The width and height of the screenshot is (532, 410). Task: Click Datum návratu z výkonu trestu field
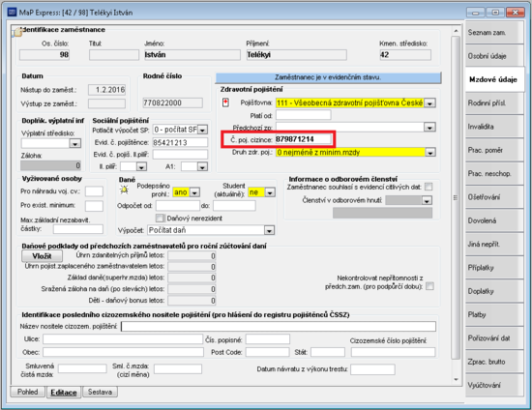pyautogui.click(x=372, y=369)
